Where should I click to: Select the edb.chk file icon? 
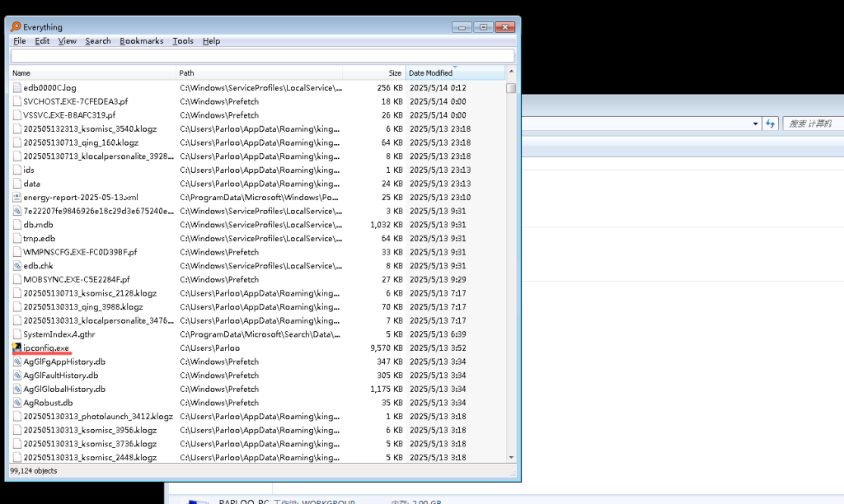coord(16,266)
